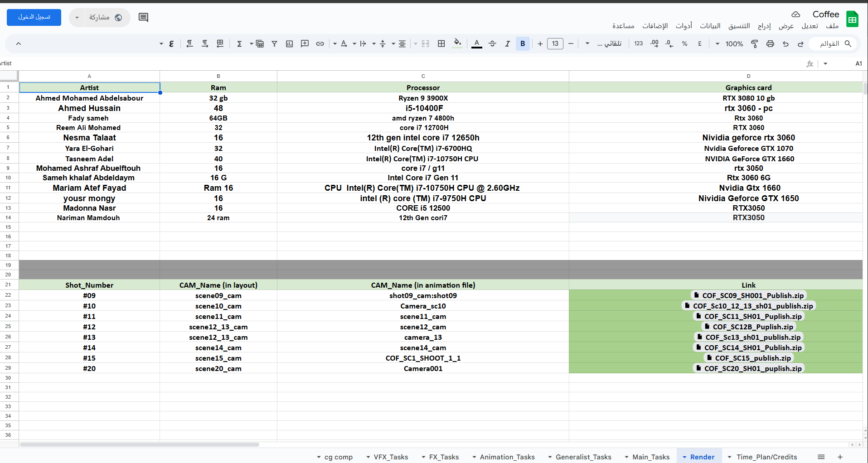868x463 pixels.
Task: Collapse the toolbar with the chevron arrow
Action: (19, 43)
